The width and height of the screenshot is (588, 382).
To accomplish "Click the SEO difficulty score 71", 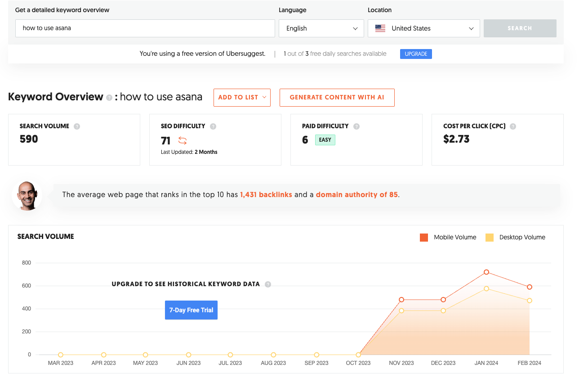I will coord(166,141).
